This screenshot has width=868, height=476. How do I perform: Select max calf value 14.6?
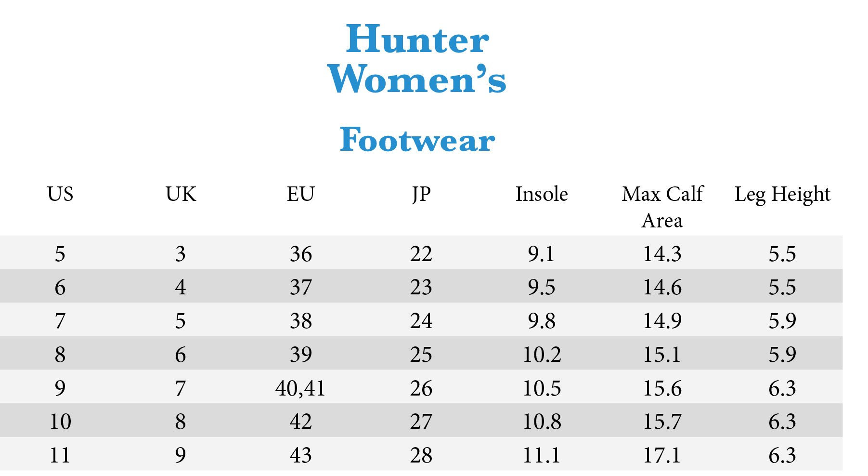click(662, 288)
